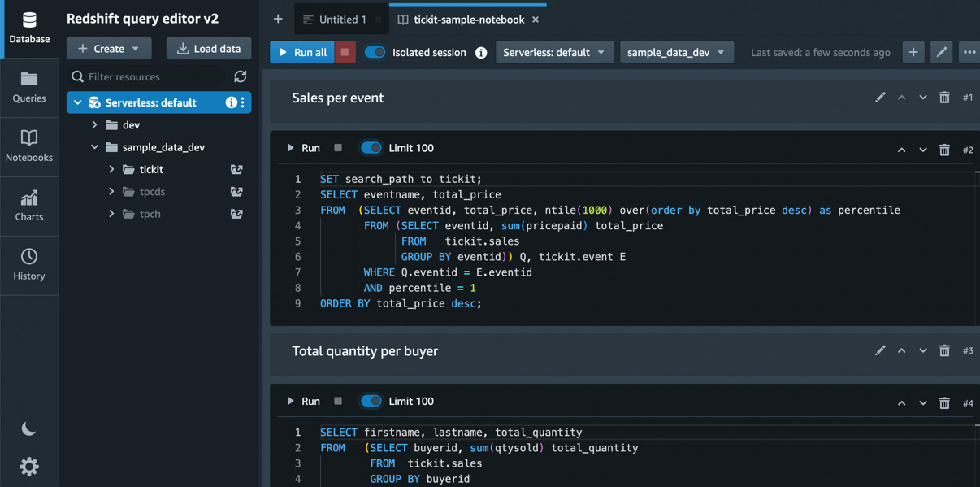Switch to dark mode moon icon
Viewport: 980px width, 487px height.
[29, 428]
